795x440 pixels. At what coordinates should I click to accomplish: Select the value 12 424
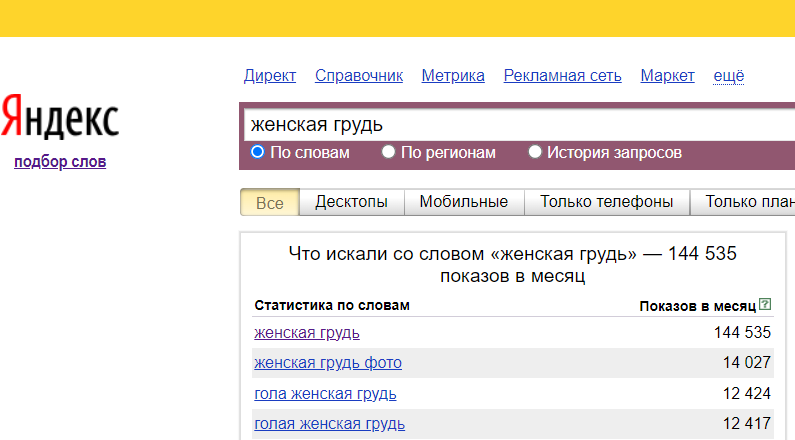pyautogui.click(x=747, y=393)
